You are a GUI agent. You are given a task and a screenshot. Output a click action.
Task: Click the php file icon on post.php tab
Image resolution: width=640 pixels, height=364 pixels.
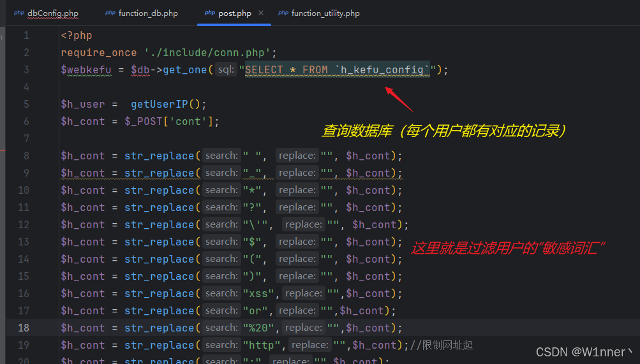pyautogui.click(x=210, y=13)
